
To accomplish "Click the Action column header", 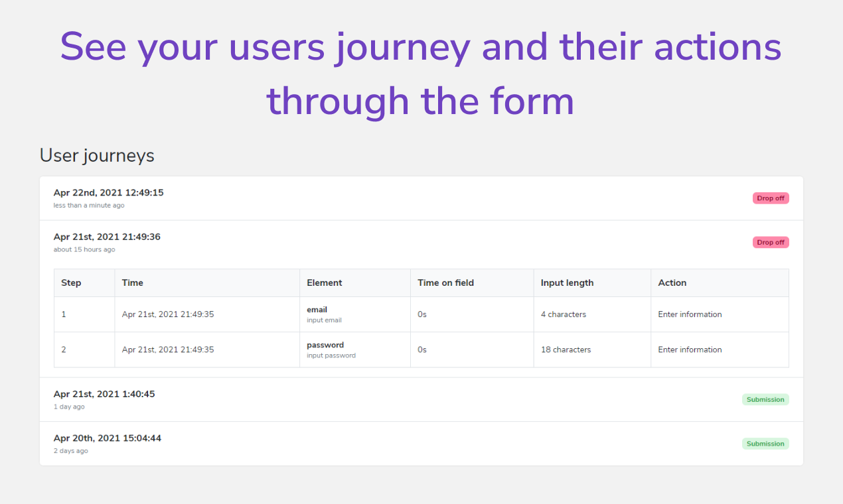I will (x=672, y=283).
